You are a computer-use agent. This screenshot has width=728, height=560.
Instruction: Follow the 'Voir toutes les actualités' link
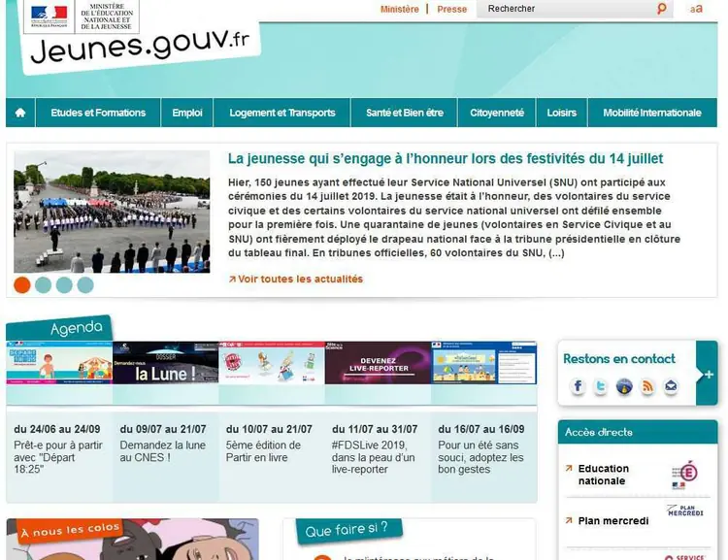click(x=300, y=280)
